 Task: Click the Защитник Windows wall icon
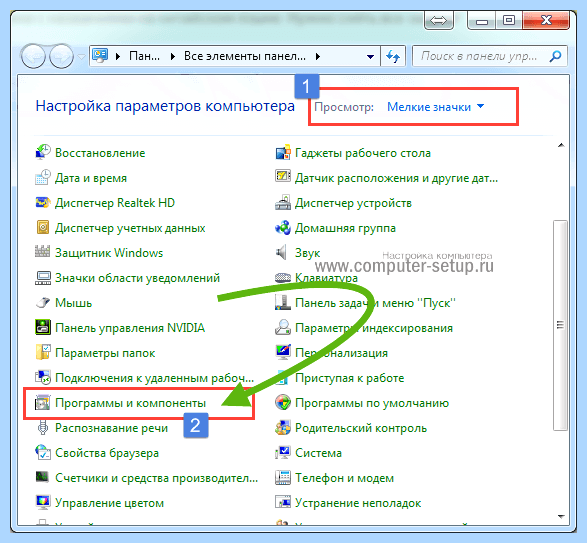(x=43, y=252)
